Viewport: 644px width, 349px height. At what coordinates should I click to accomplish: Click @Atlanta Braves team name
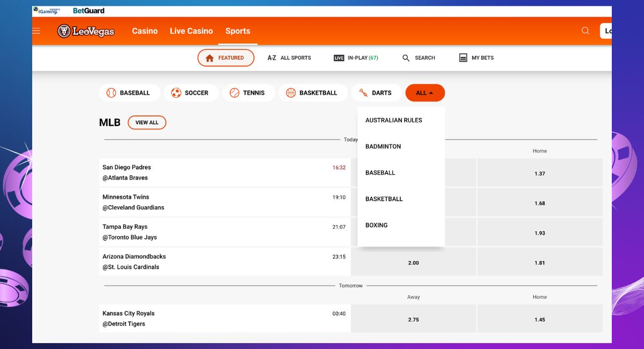(x=125, y=178)
